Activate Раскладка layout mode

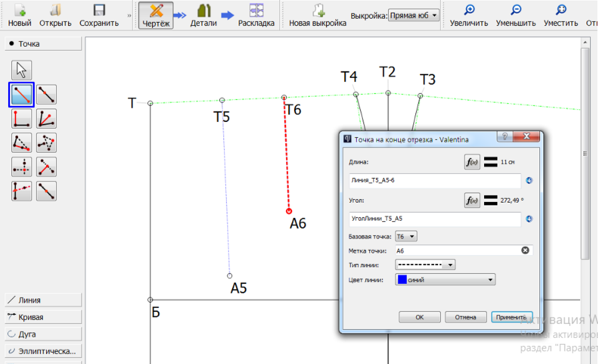[x=256, y=15]
